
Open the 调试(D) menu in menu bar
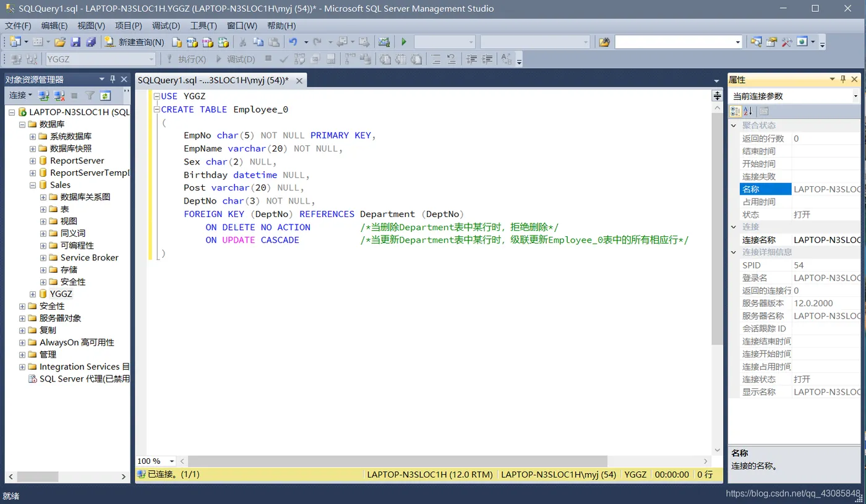pos(166,25)
